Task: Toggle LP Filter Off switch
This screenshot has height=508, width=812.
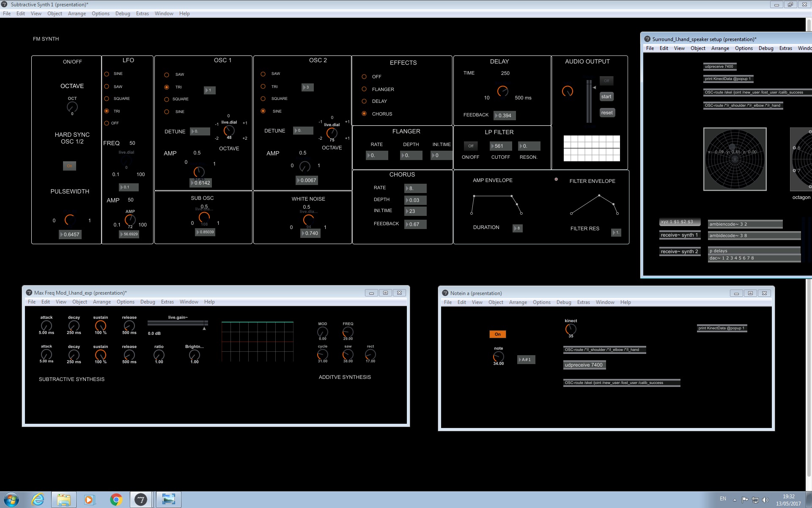Action: tap(471, 146)
